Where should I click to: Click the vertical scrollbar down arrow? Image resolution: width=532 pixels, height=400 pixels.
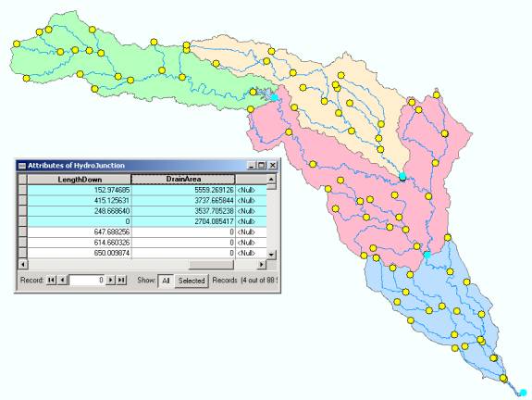coord(271,255)
